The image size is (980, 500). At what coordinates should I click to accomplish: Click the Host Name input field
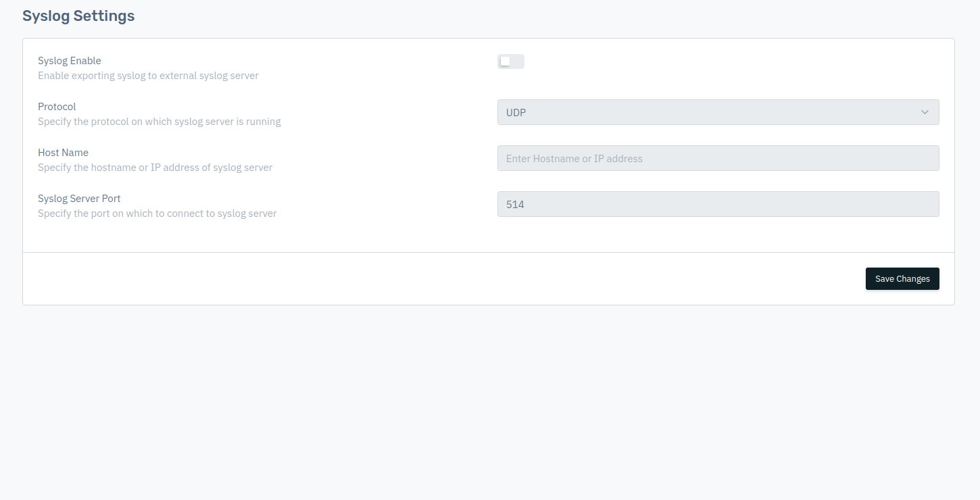[x=718, y=158]
